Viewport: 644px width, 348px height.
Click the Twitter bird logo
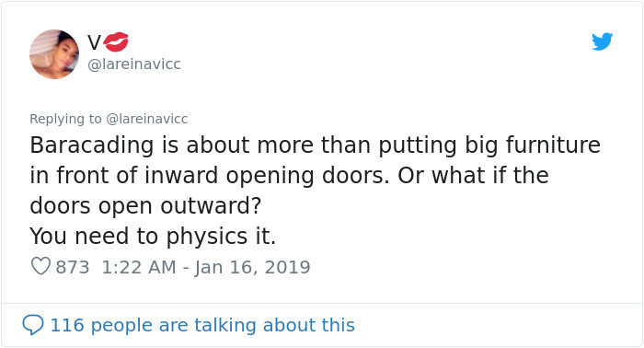[602, 41]
